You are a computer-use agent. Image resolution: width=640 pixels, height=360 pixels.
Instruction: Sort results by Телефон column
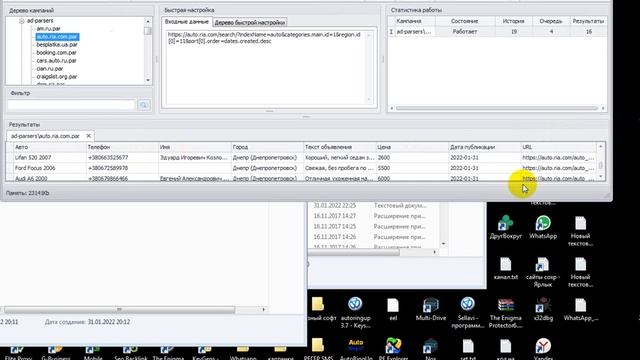pyautogui.click(x=122, y=147)
